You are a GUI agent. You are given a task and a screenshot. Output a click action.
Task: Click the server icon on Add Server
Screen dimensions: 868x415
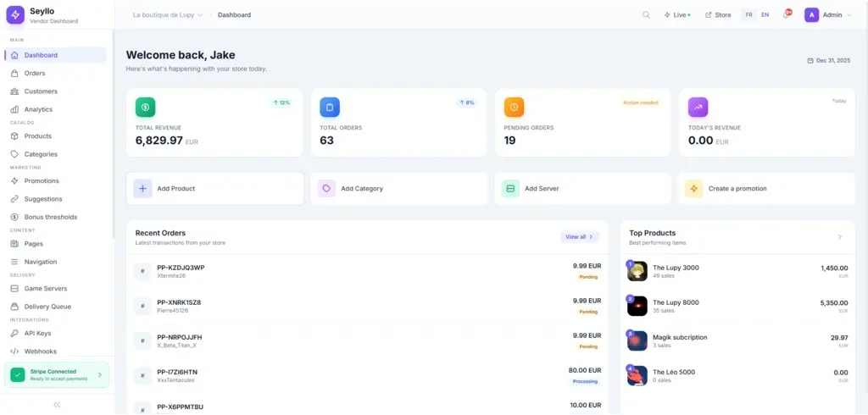pyautogui.click(x=510, y=189)
